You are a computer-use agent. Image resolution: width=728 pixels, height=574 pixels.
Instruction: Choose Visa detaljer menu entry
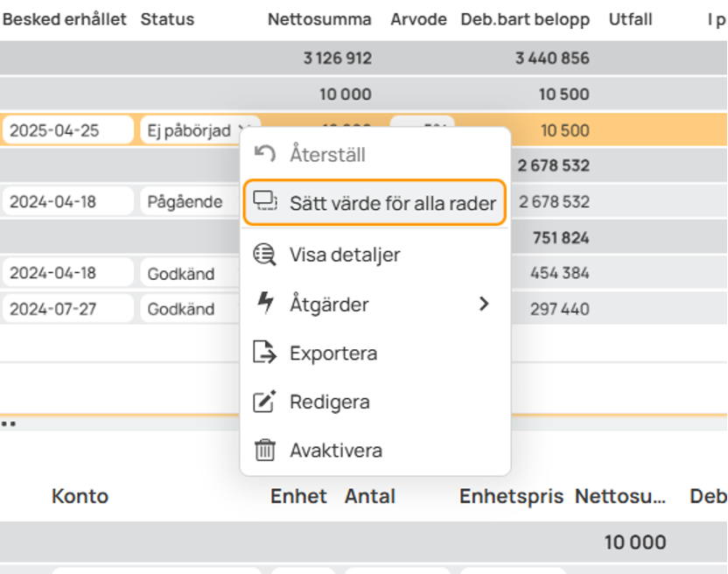[345, 255]
